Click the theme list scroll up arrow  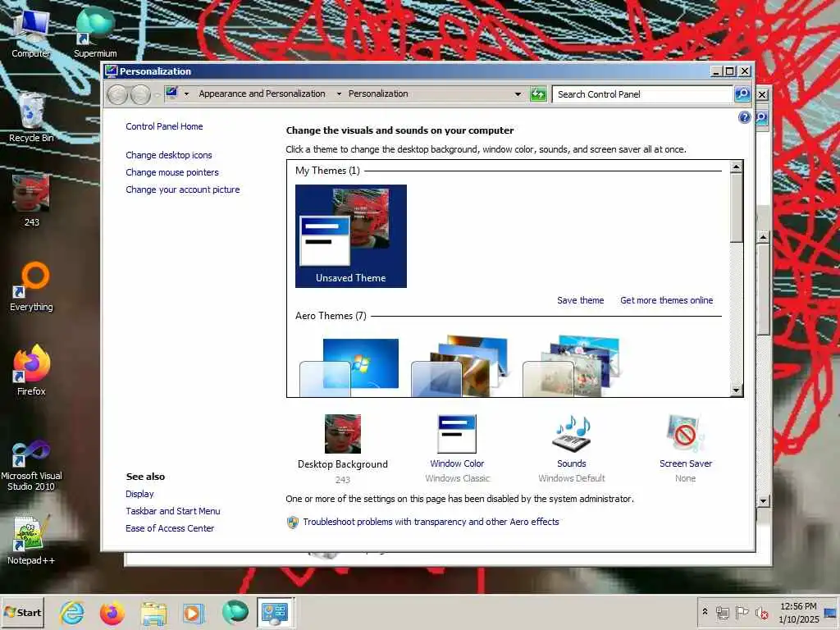pyautogui.click(x=737, y=167)
